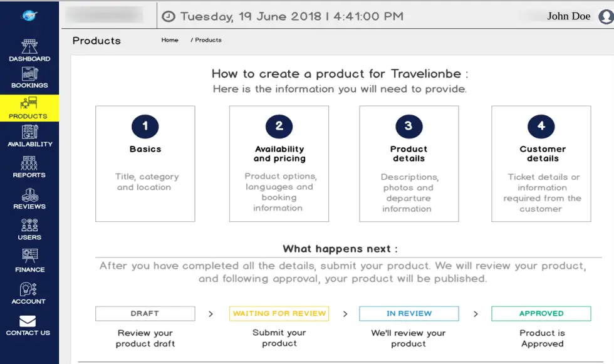Image resolution: width=614 pixels, height=364 pixels.
Task: Open the Finance sidebar icon
Action: click(30, 256)
